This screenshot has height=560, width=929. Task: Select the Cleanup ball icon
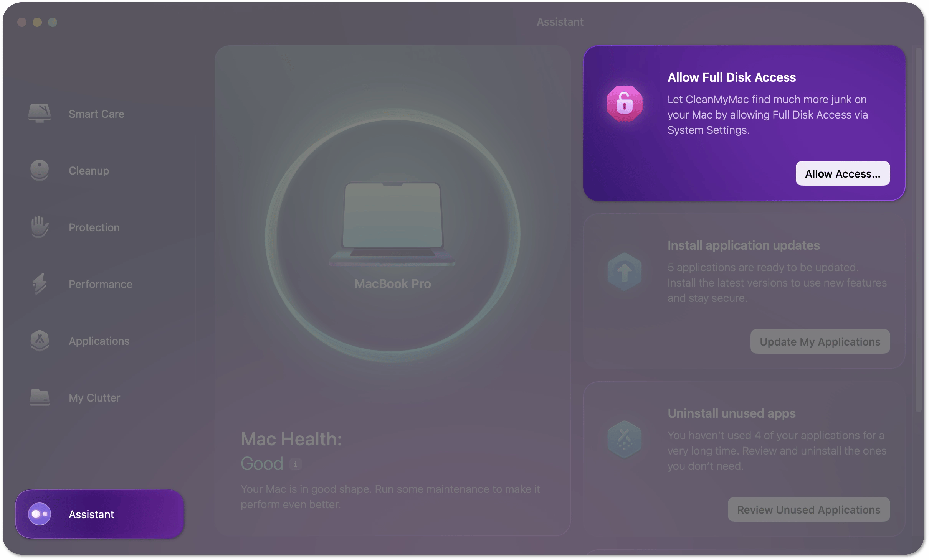[40, 170]
